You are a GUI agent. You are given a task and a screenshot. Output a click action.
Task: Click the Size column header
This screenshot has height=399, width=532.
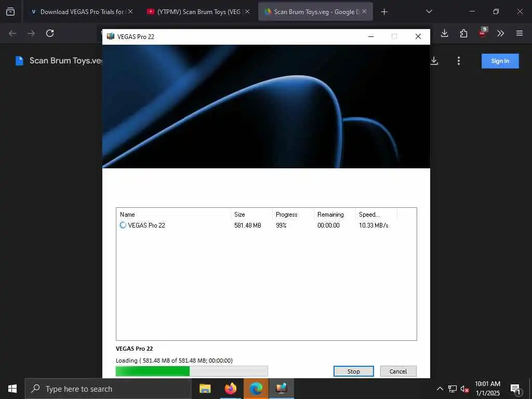[x=252, y=215]
